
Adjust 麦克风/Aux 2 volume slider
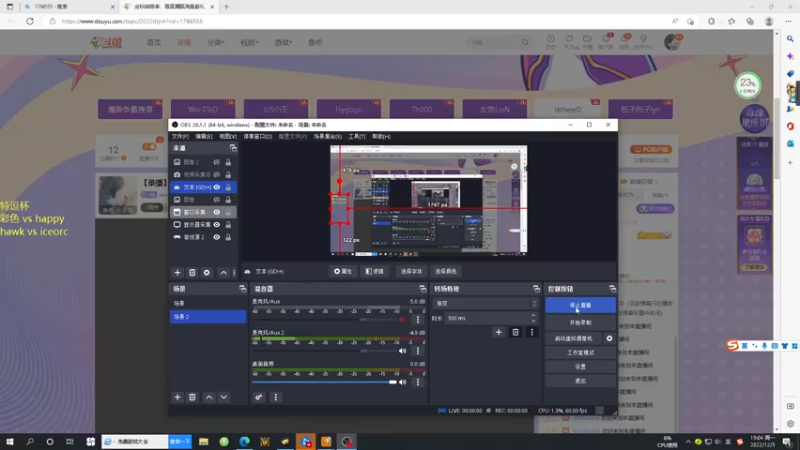[324, 351]
